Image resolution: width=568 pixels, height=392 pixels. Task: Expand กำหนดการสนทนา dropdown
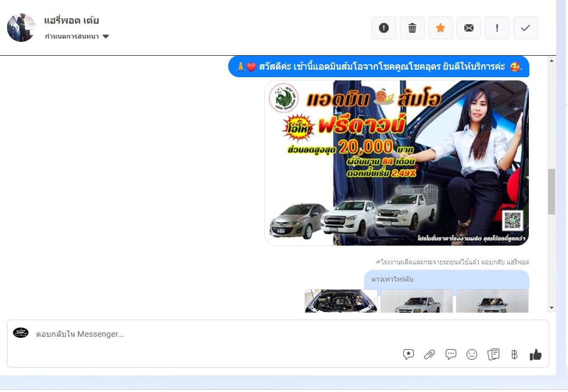pos(77,36)
